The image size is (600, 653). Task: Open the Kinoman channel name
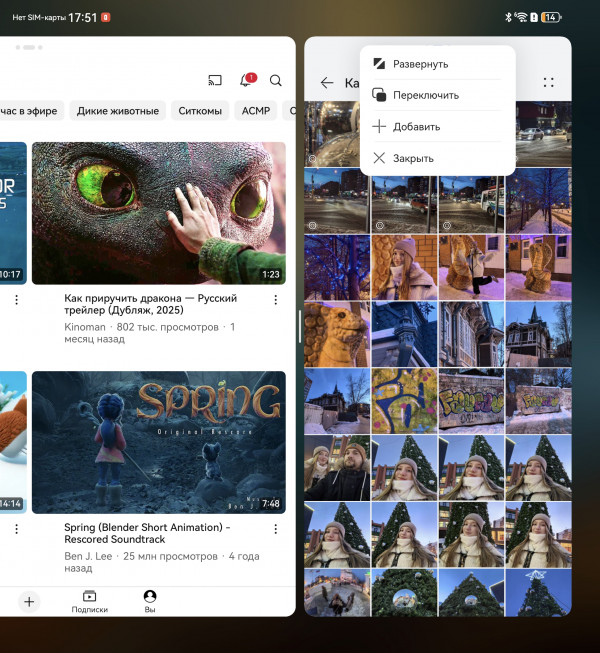85,327
